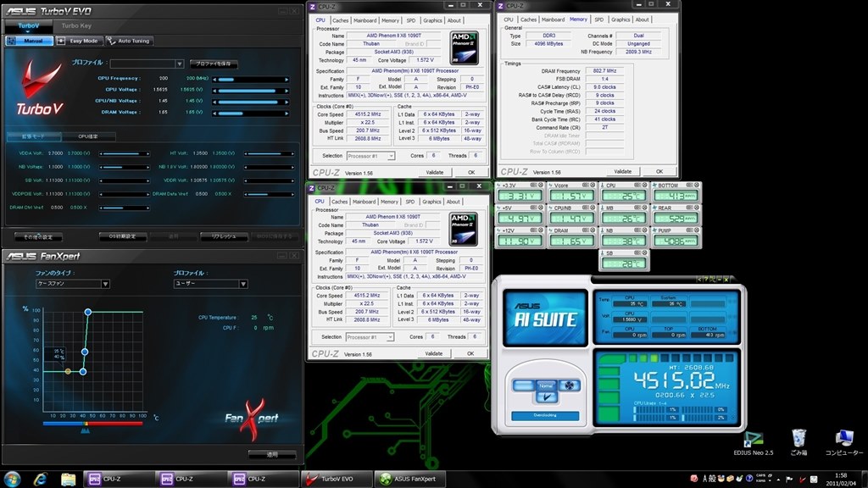
Task: Click the その他の設定 button in TurboV EVO
Action: pyautogui.click(x=38, y=237)
